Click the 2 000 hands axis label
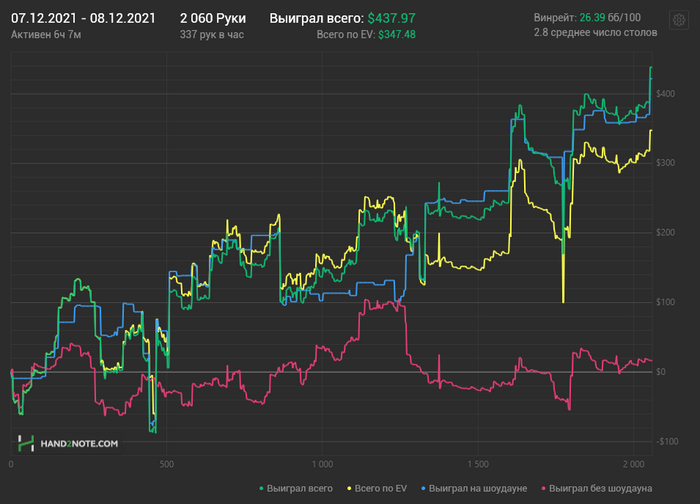 [x=633, y=465]
